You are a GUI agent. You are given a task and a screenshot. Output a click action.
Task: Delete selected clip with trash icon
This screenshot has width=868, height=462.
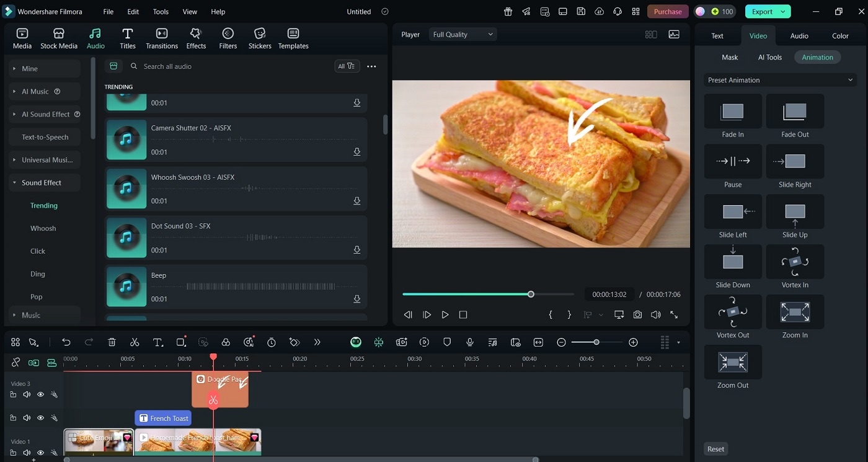point(112,342)
